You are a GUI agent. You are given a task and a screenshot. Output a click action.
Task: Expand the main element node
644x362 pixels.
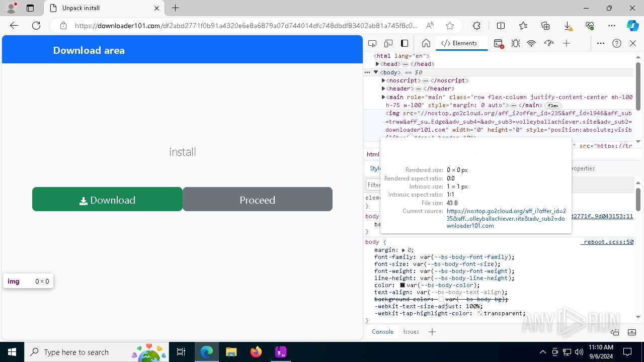(383, 97)
